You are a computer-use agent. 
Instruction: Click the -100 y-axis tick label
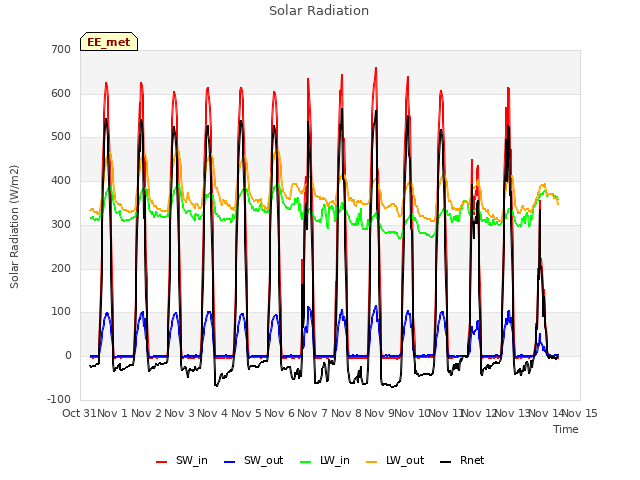click(x=59, y=399)
